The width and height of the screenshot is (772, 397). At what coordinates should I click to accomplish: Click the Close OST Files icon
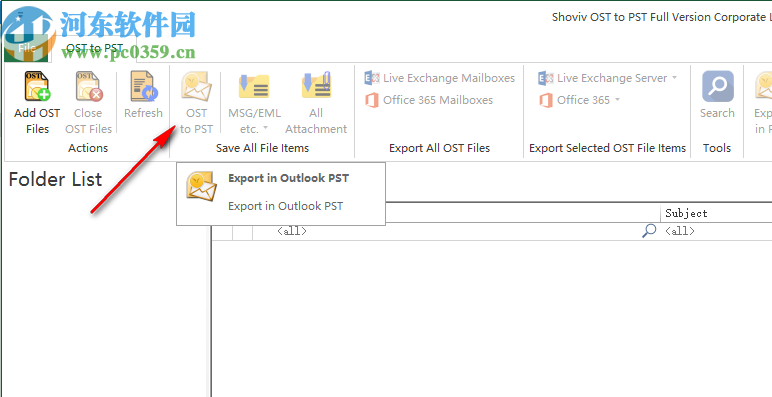point(89,86)
